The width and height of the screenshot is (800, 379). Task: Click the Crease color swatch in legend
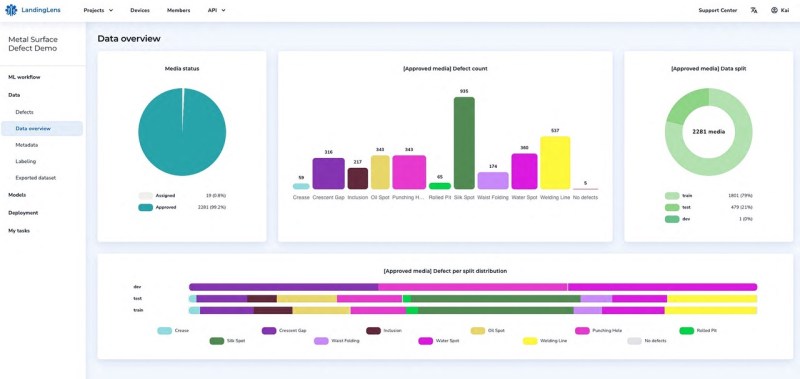pos(164,331)
